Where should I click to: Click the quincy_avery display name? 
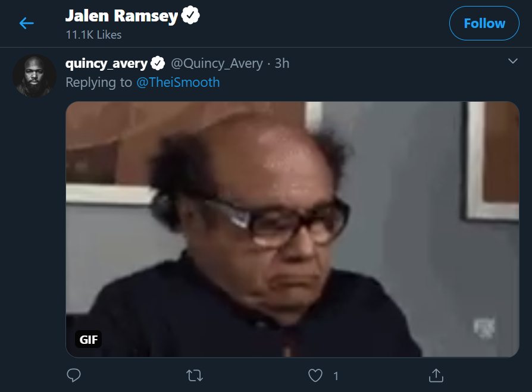pos(106,64)
